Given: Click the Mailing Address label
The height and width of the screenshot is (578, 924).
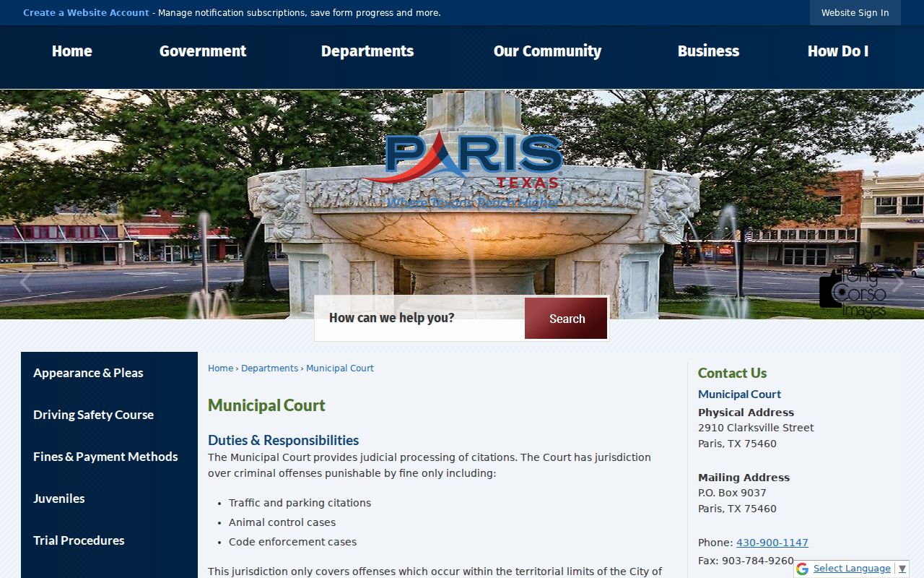Looking at the screenshot, I should click(744, 478).
